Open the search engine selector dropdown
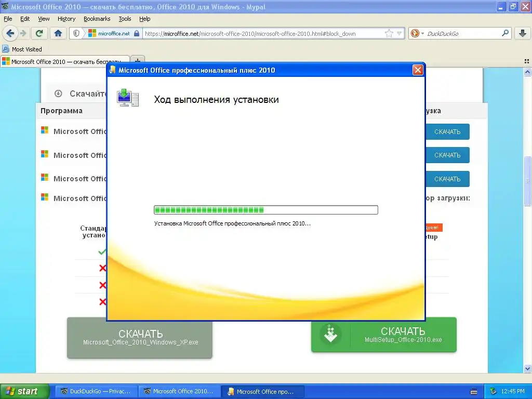The image size is (532, 399). [417, 33]
